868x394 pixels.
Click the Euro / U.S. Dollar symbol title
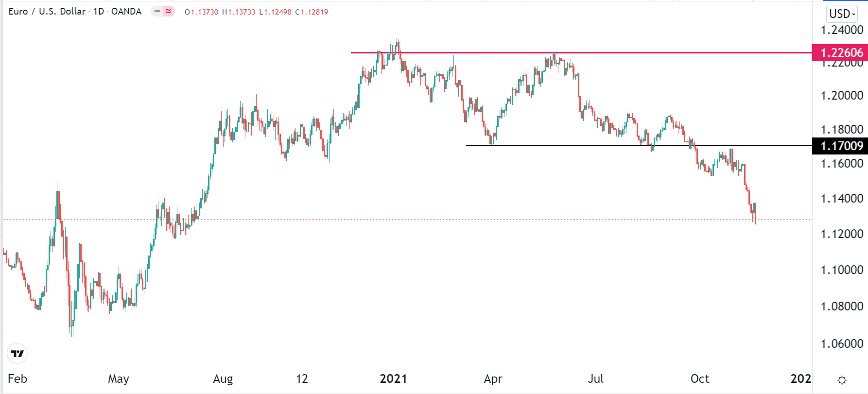pyautogui.click(x=47, y=11)
